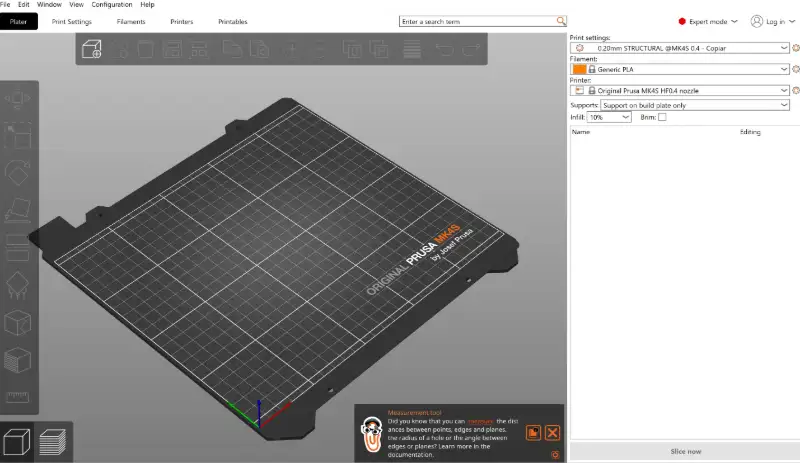Click the orange filament color swatch

579,69
